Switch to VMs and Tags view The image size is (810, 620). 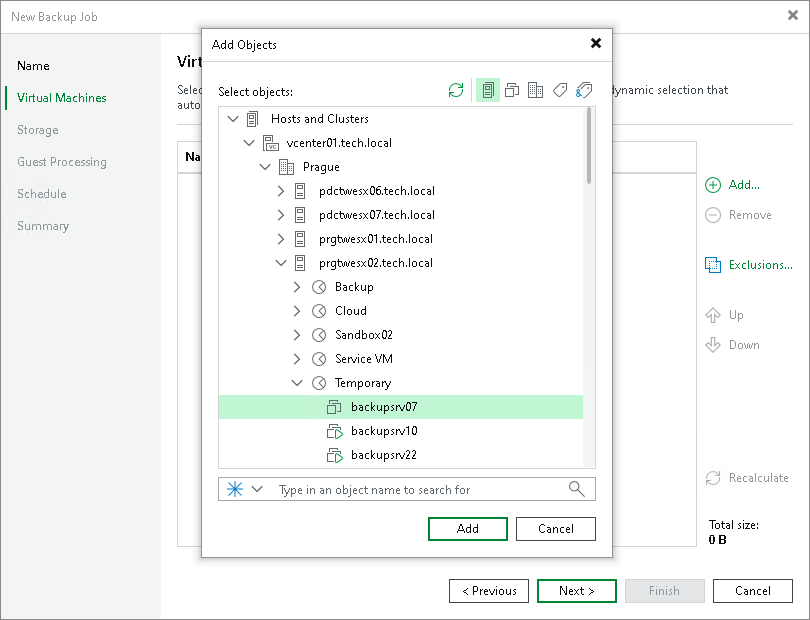pyautogui.click(x=584, y=90)
